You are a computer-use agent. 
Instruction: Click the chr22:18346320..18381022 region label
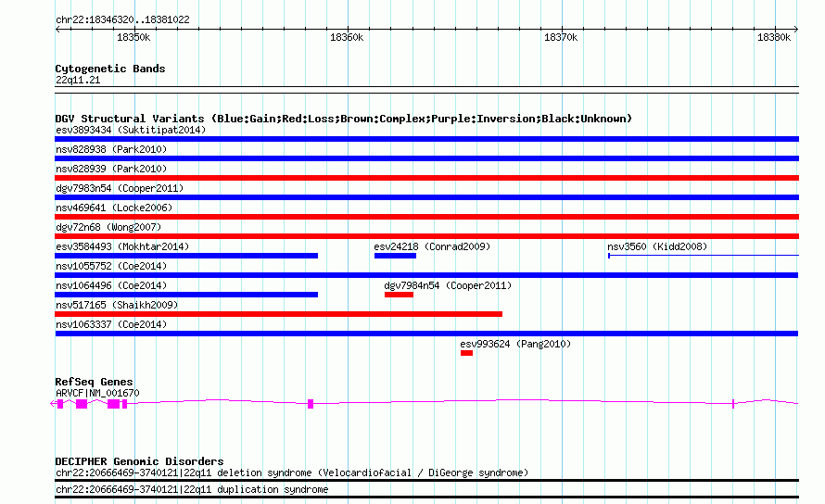(122, 19)
